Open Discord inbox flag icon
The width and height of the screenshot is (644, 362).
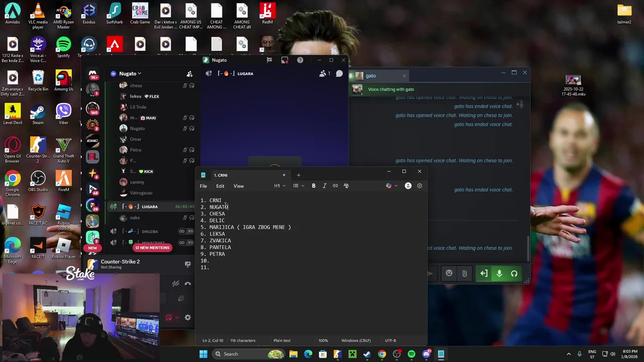[270, 60]
